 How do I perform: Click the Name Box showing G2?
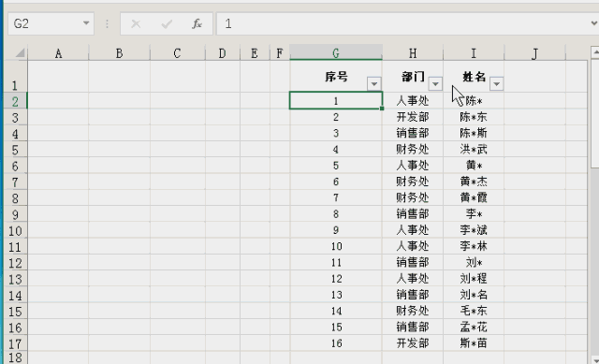[51, 23]
